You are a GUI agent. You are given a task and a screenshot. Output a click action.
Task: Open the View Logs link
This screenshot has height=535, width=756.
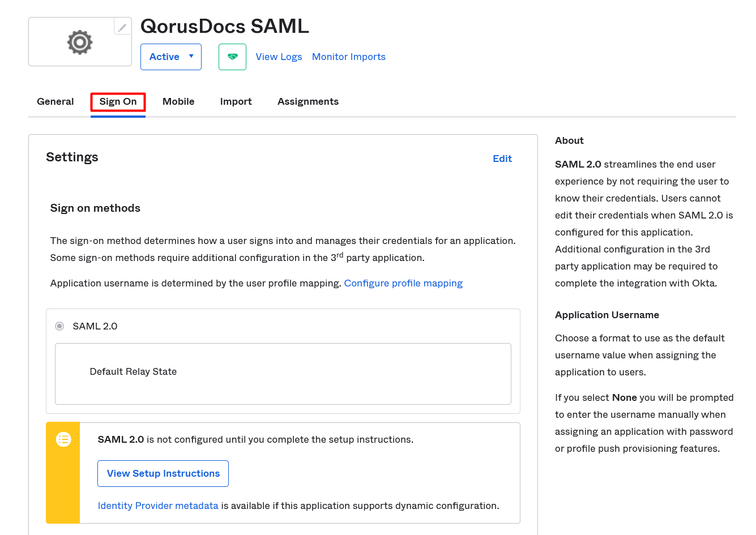coord(279,57)
